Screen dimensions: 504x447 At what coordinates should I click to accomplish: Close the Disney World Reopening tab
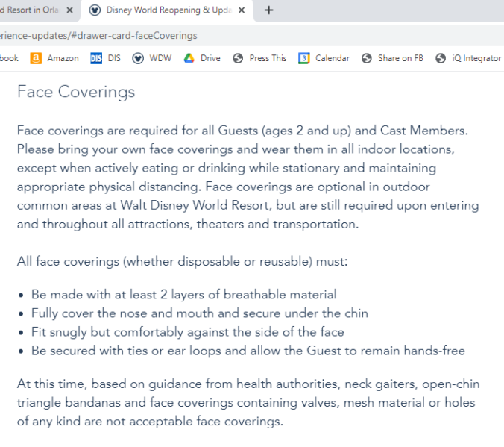pyautogui.click(x=242, y=10)
